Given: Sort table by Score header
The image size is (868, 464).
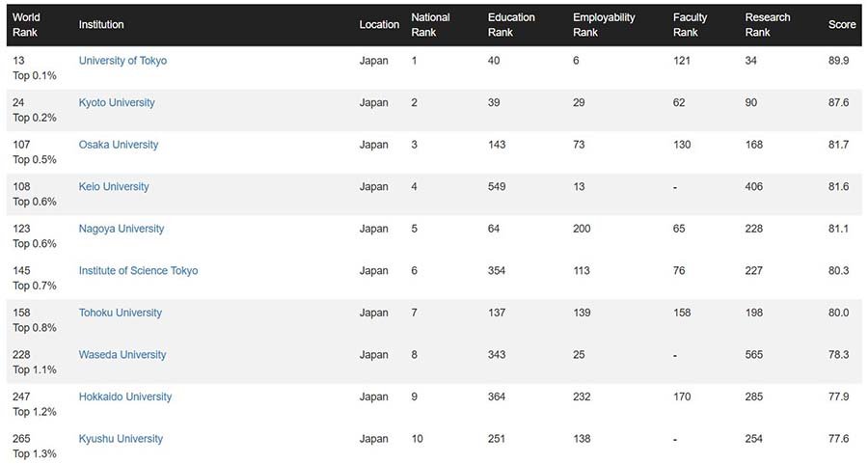Looking at the screenshot, I should pos(841,25).
